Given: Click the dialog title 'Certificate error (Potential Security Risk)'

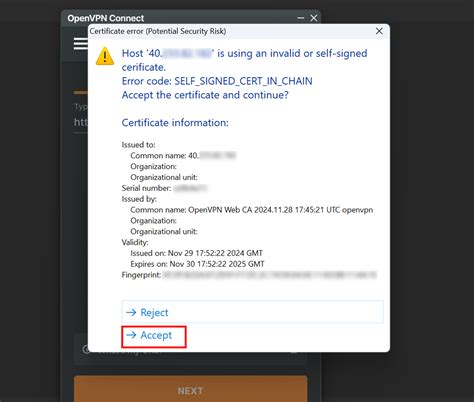Looking at the screenshot, I should 158,31.
